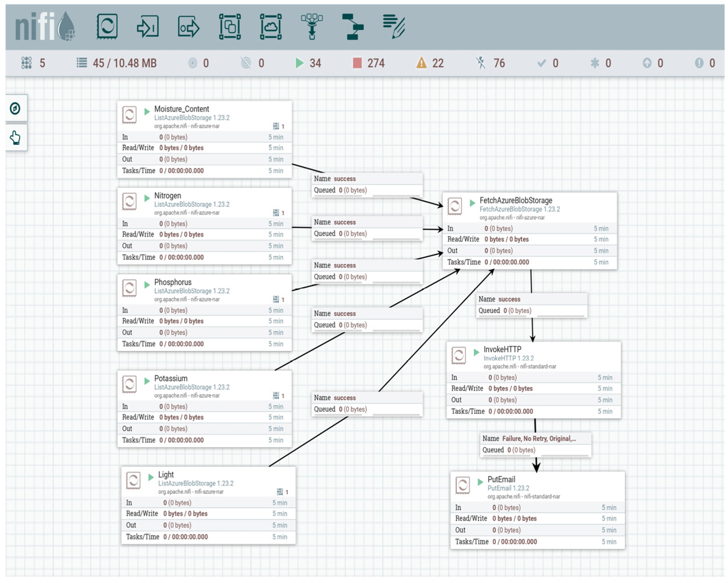The width and height of the screenshot is (728, 583).
Task: Select the Nitrogen success connection label
Action: click(367, 228)
